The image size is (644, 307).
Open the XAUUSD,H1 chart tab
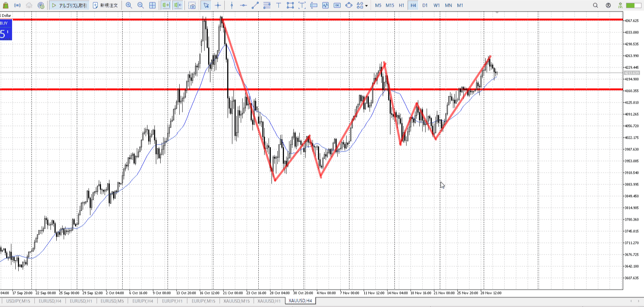269,301
